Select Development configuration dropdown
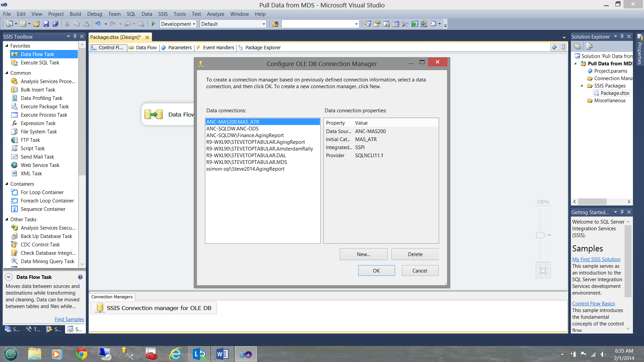This screenshot has height=362, width=644. 178,24
